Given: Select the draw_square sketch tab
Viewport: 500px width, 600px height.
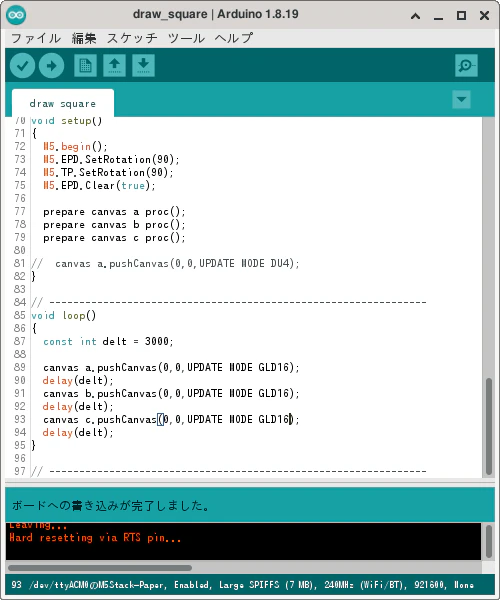Looking at the screenshot, I should [63, 103].
